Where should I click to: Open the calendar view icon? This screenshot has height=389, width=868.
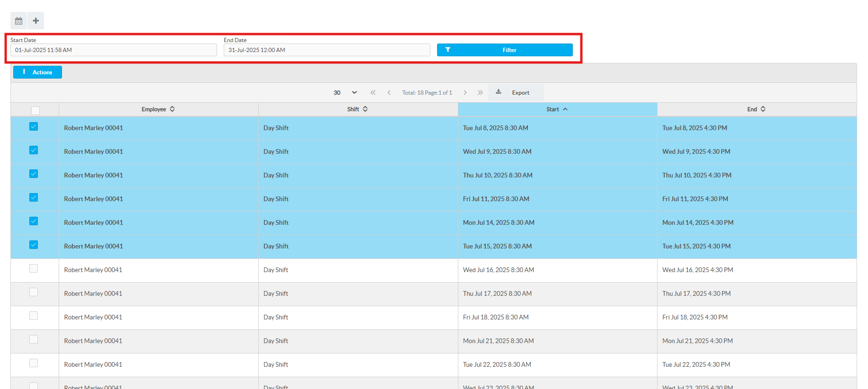[18, 21]
